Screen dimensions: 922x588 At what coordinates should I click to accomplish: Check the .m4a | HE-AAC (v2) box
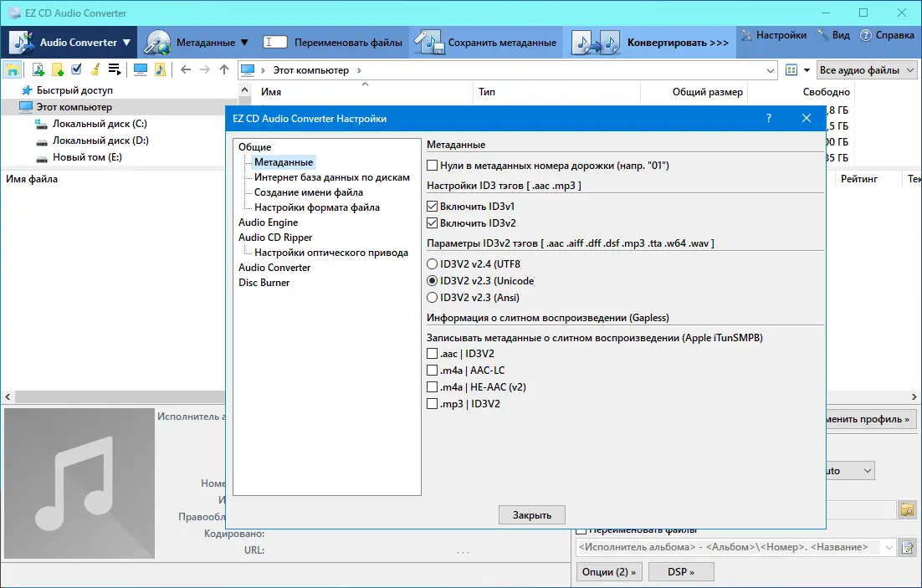pos(433,387)
